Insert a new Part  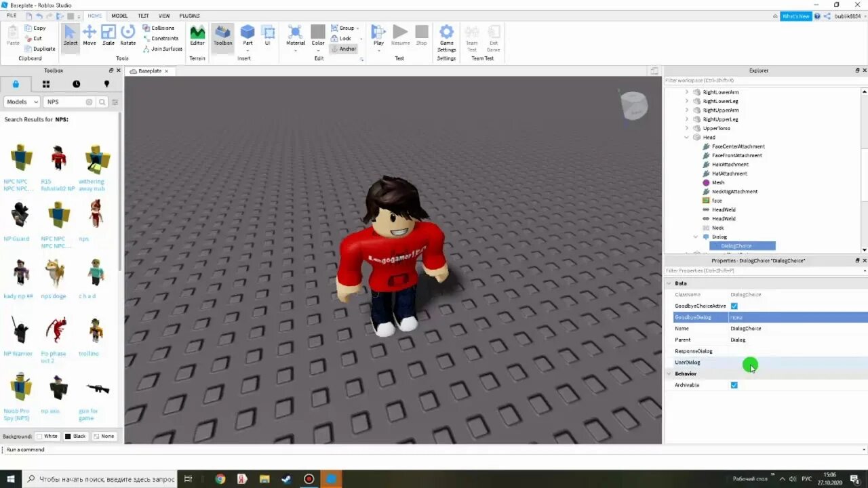pos(248,37)
